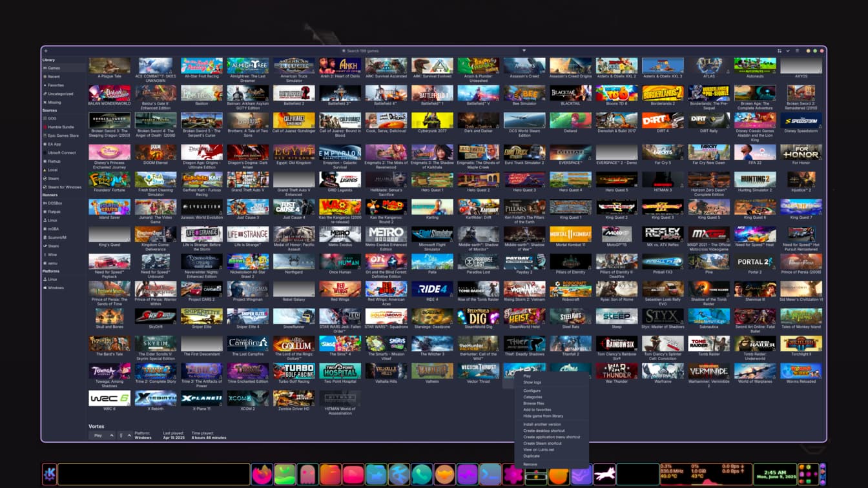The height and width of the screenshot is (488, 868).
Task: Select Create application menu shortcut
Action: pyautogui.click(x=552, y=437)
